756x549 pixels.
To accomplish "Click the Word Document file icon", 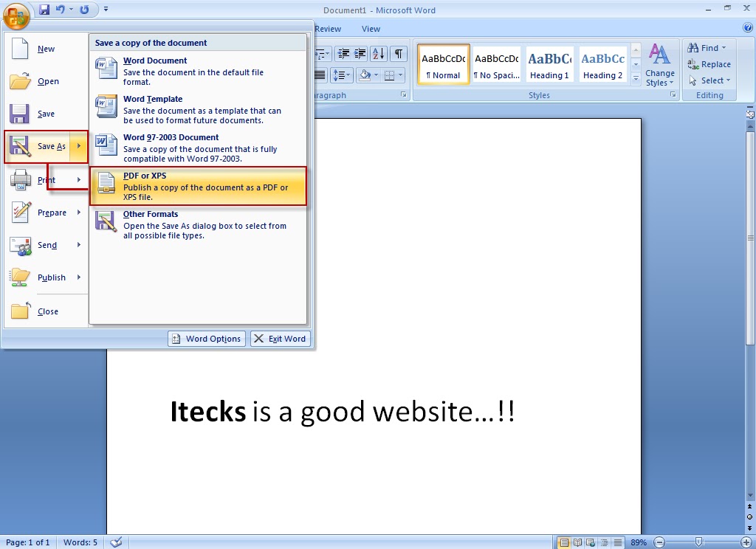I will (106, 68).
